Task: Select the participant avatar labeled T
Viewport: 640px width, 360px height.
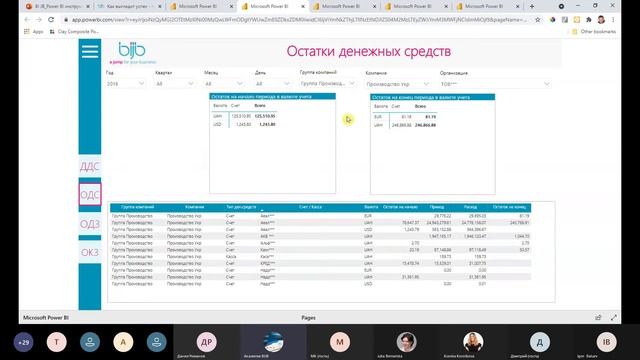Action: click(57, 342)
